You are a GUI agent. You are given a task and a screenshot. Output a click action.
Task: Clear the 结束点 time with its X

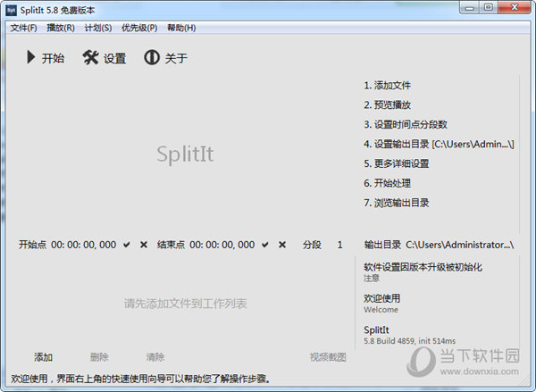click(x=282, y=245)
